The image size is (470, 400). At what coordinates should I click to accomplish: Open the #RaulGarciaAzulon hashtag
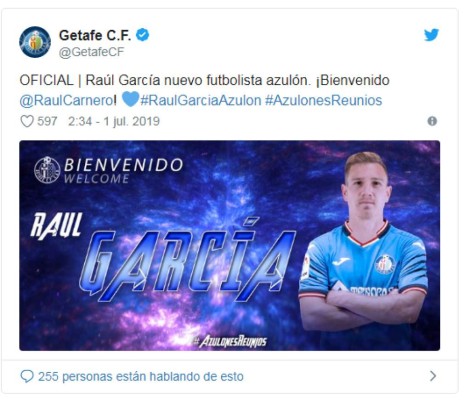click(201, 100)
